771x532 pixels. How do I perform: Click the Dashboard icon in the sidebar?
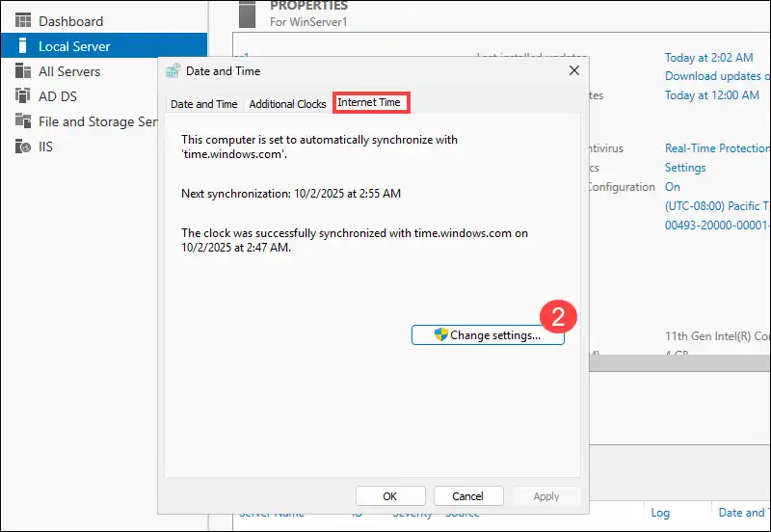(x=22, y=21)
